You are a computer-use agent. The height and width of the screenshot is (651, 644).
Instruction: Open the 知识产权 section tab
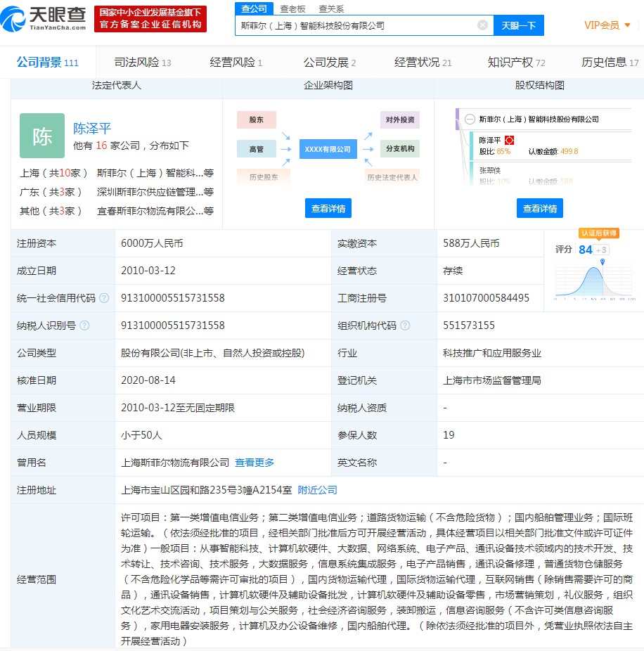point(516,63)
